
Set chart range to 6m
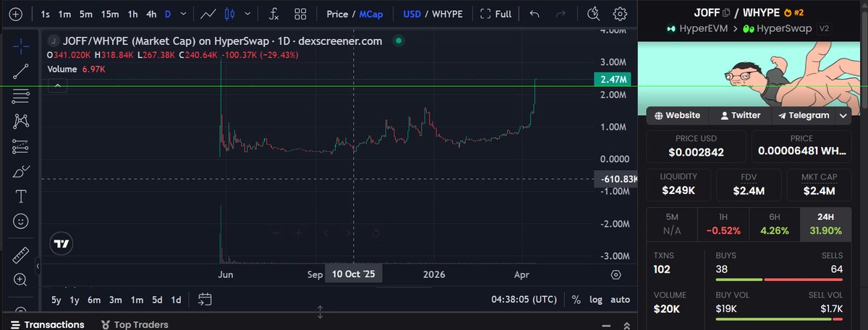tap(94, 299)
